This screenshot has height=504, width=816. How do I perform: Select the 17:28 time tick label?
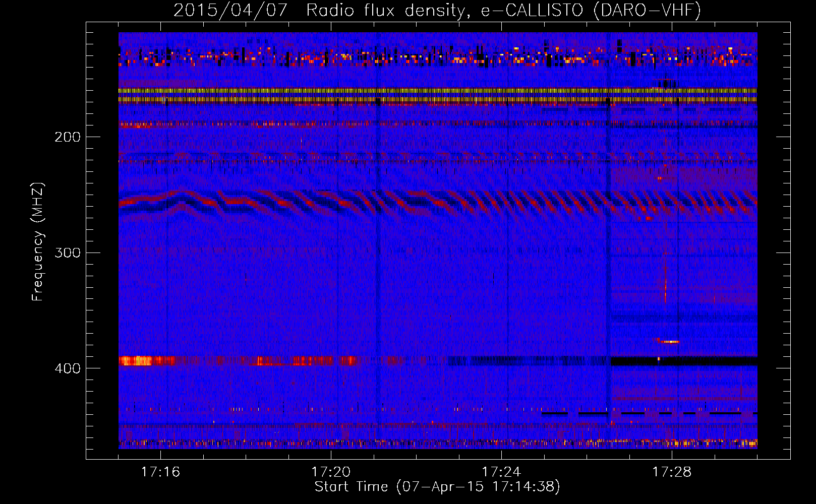(671, 472)
